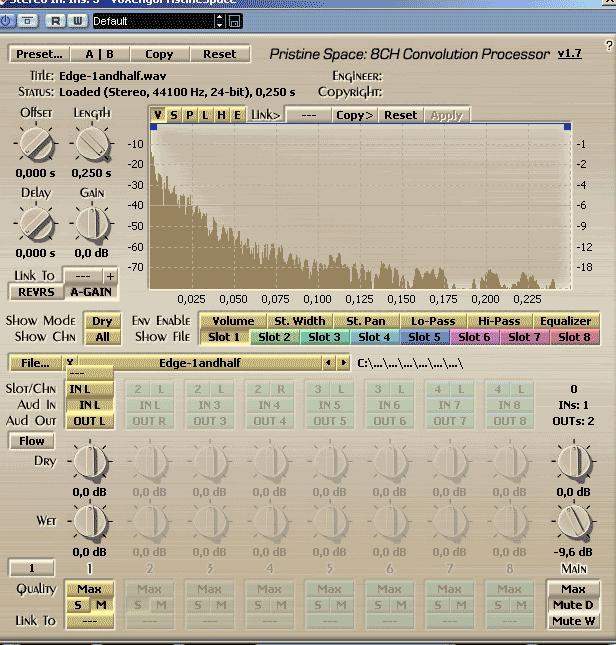Open the Aud In IN L selector
The width and height of the screenshot is (616, 645).
[90, 405]
